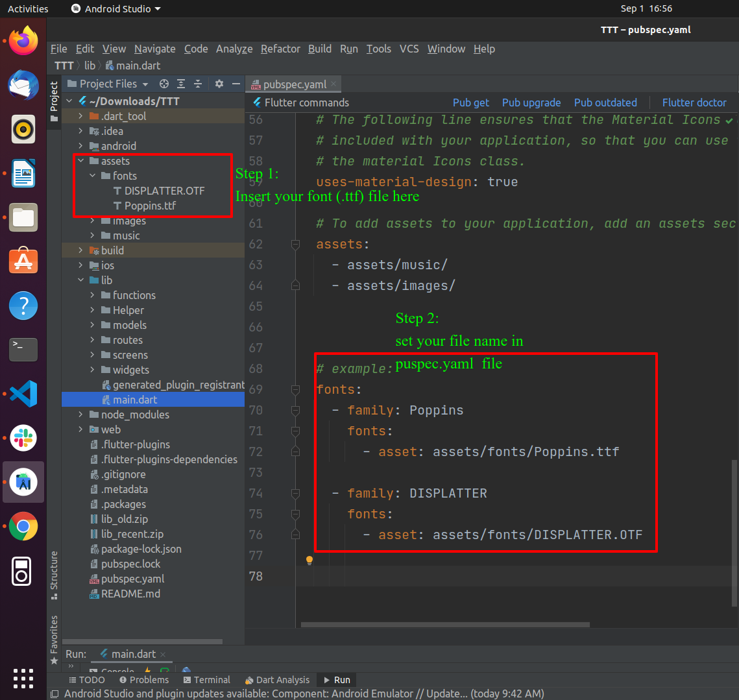Collapse the lib folder in tree
The image size is (739, 700).
pyautogui.click(x=80, y=280)
